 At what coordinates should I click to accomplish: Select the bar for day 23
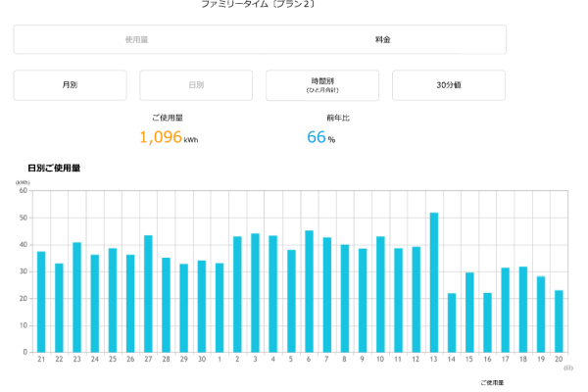click(76, 297)
